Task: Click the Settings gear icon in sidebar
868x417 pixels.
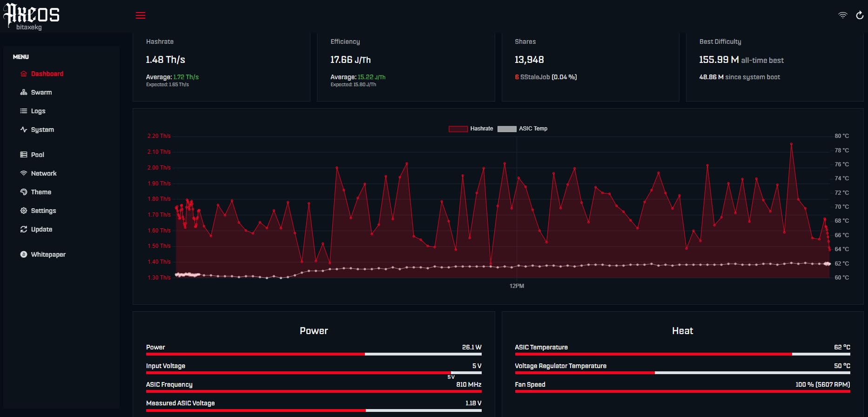Action: click(24, 211)
